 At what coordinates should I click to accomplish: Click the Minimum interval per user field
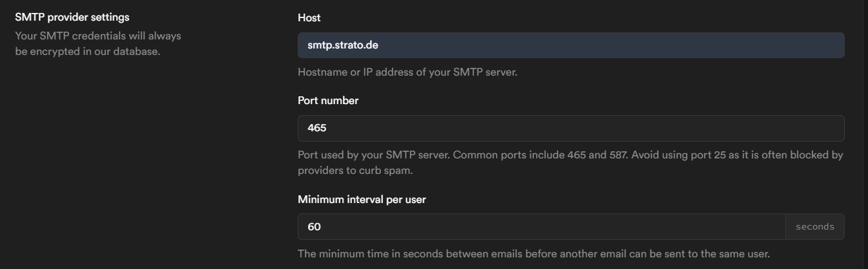[x=541, y=226]
